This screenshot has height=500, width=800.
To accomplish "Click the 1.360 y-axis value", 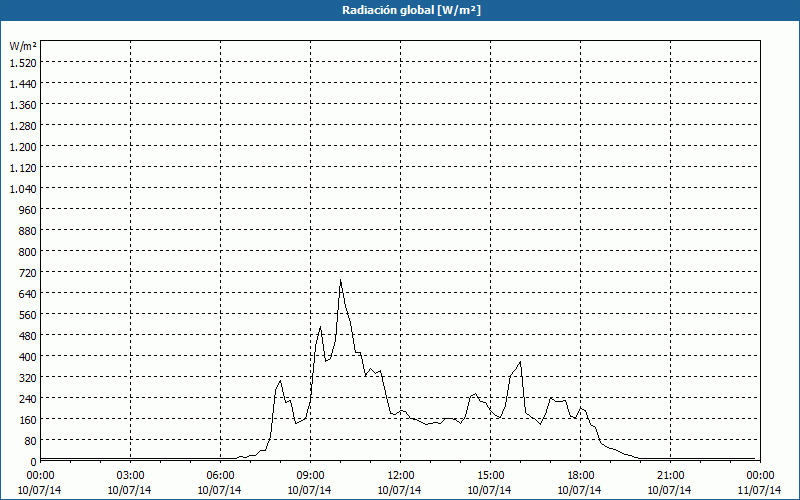I will coord(23,105).
